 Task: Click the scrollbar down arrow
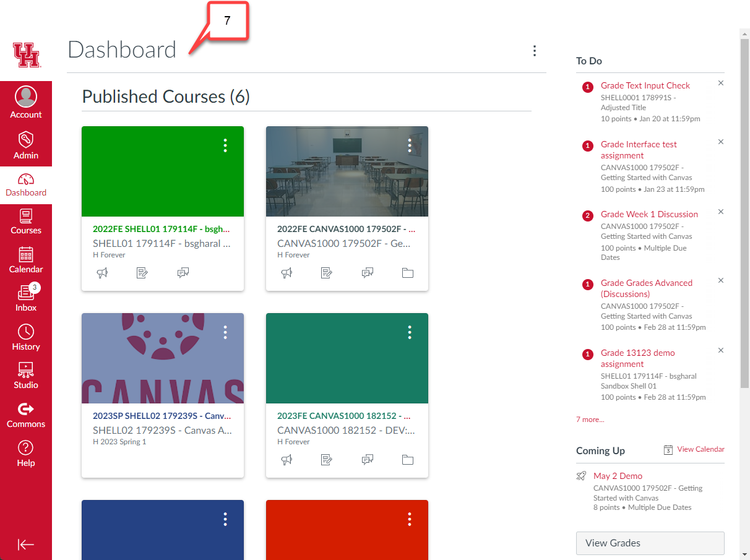[745, 554]
